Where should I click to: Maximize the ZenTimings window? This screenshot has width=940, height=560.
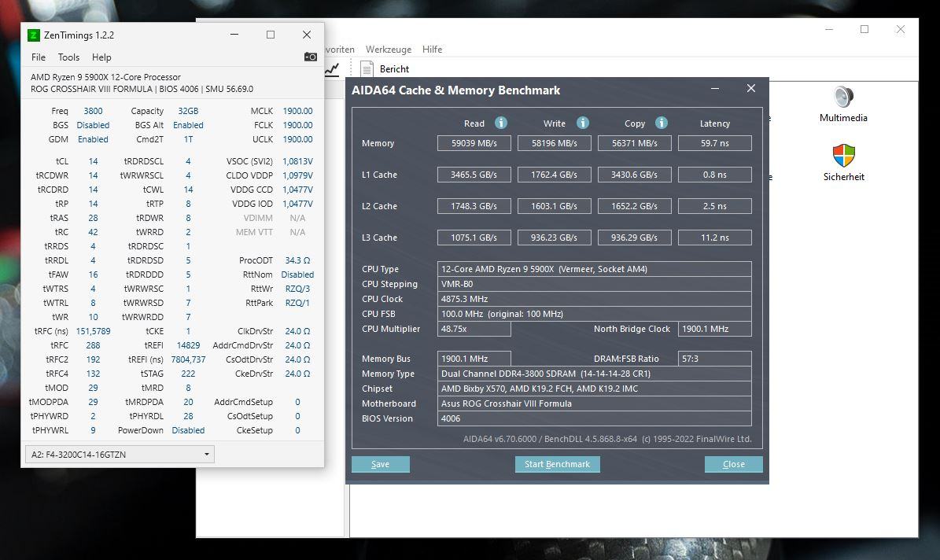click(271, 35)
